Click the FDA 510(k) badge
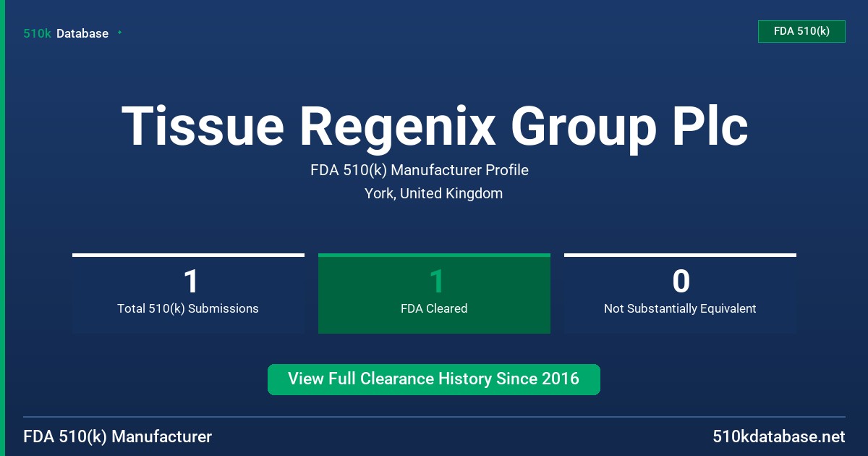The image size is (868, 456). coord(801,31)
